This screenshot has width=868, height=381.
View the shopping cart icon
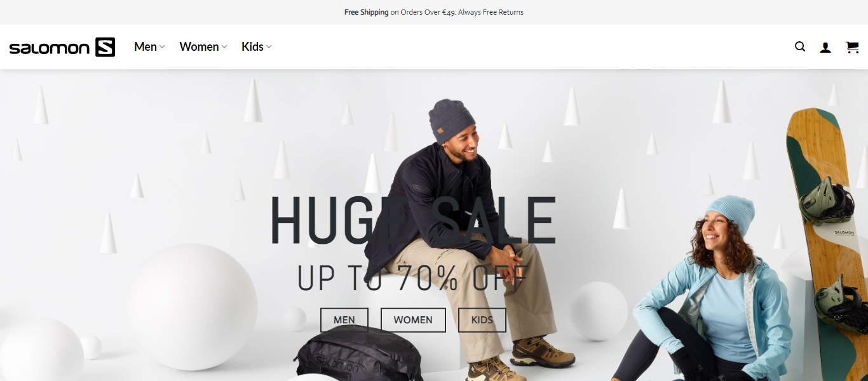click(852, 47)
